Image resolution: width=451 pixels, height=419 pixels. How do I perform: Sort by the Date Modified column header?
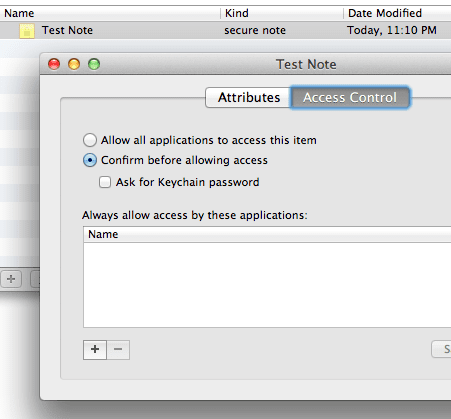tap(397, 13)
